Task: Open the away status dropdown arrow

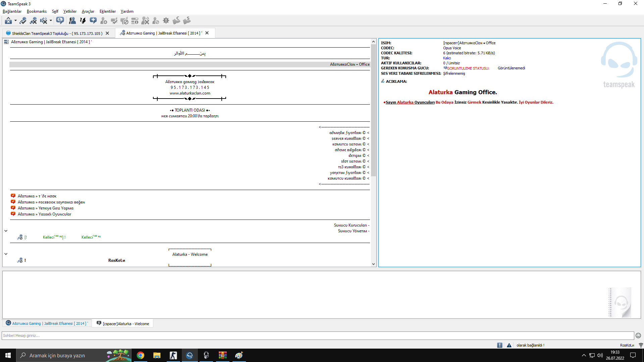Action: [x=15, y=21]
